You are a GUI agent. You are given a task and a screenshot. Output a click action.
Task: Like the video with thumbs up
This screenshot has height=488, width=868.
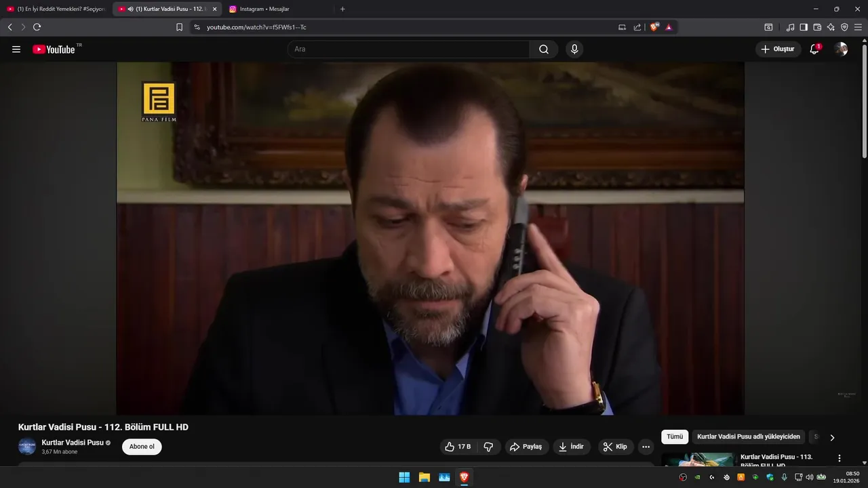coord(458,447)
